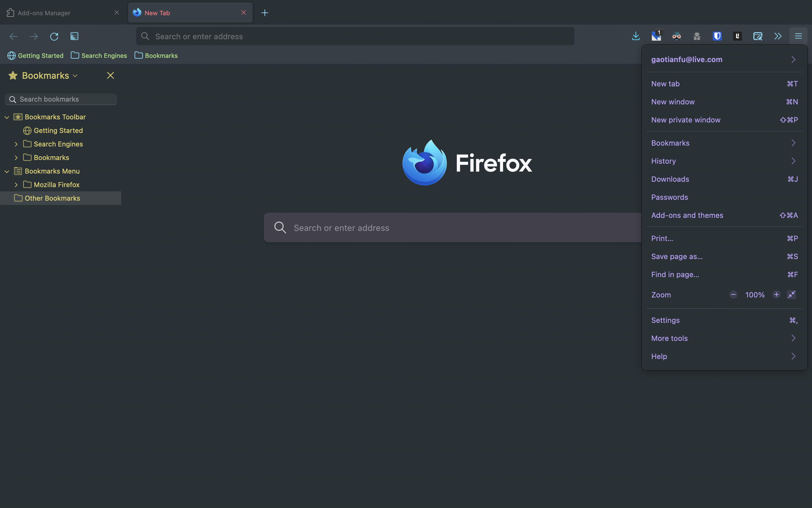Screen dimensions: 812x508
Task: Reset zoom via the 100% label
Action: [x=754, y=295]
